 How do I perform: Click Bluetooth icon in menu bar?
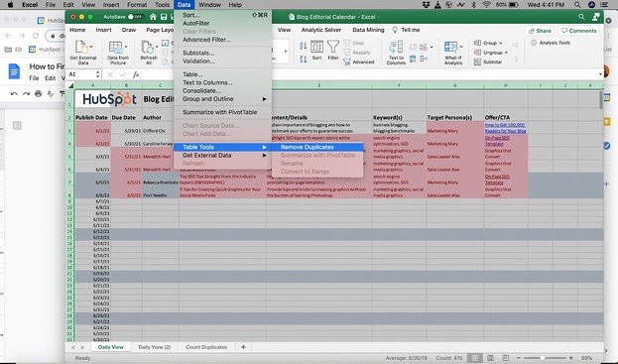(x=474, y=5)
